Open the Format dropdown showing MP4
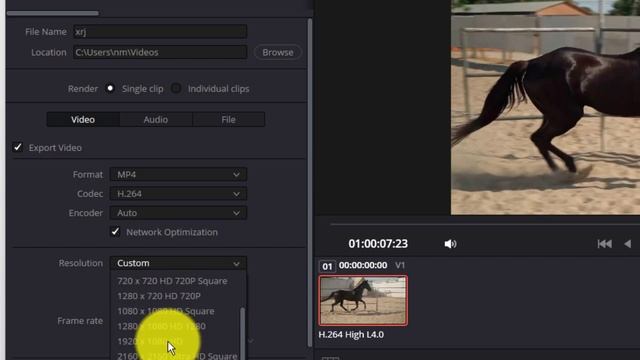 tap(178, 175)
